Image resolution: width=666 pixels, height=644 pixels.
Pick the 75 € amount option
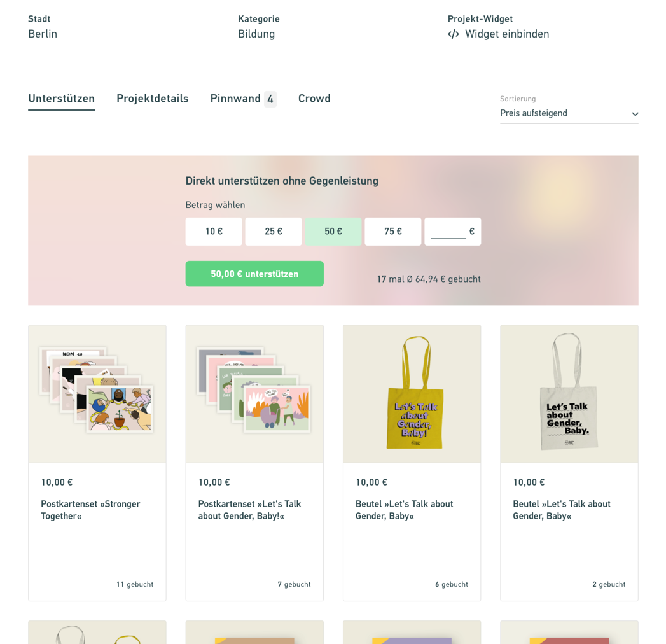tap(393, 232)
